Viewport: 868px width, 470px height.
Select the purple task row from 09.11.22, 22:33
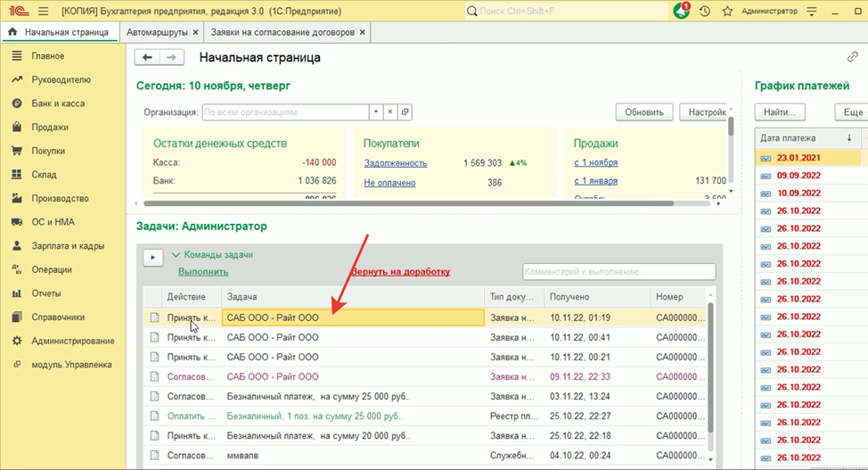coord(425,377)
